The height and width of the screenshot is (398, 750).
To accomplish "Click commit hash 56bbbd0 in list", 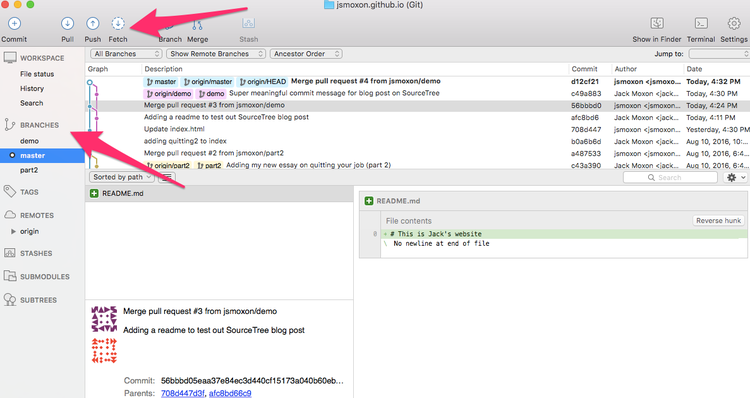I will [x=586, y=106].
